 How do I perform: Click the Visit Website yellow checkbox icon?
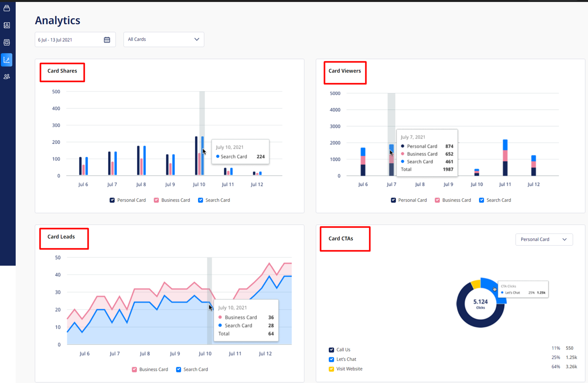[331, 369]
